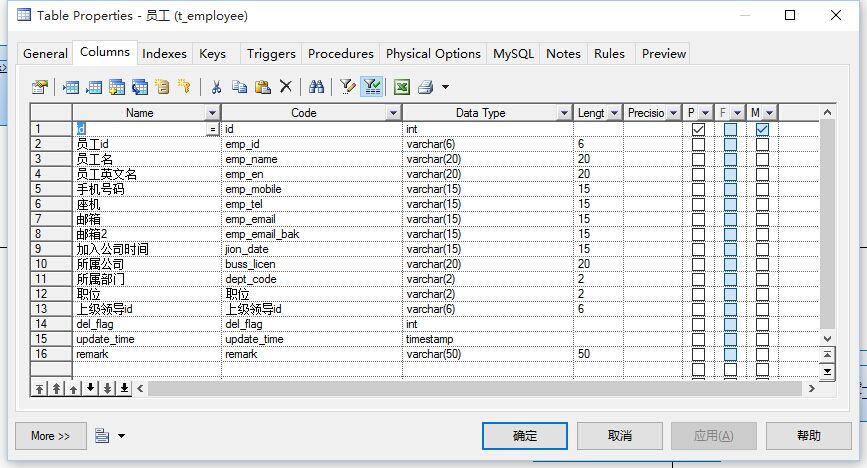
Task: Click the Print icon in the toolbar
Action: pyautogui.click(x=425, y=87)
